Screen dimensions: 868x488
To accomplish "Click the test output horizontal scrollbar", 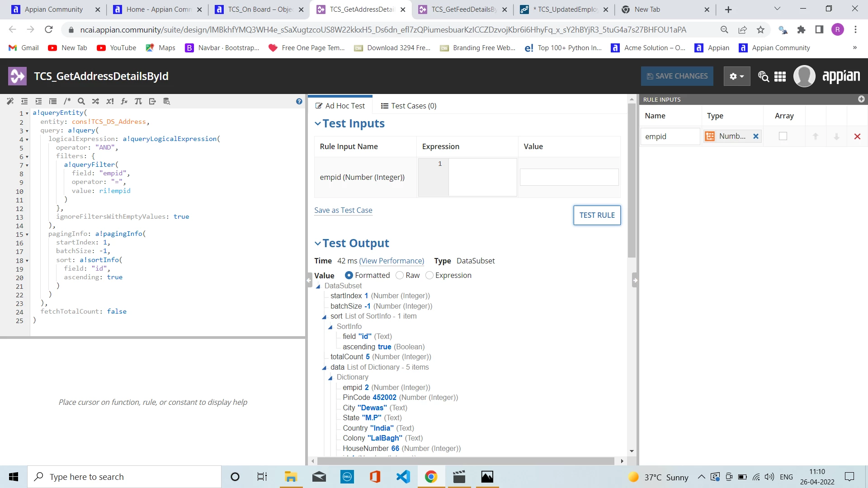I will 466,461.
